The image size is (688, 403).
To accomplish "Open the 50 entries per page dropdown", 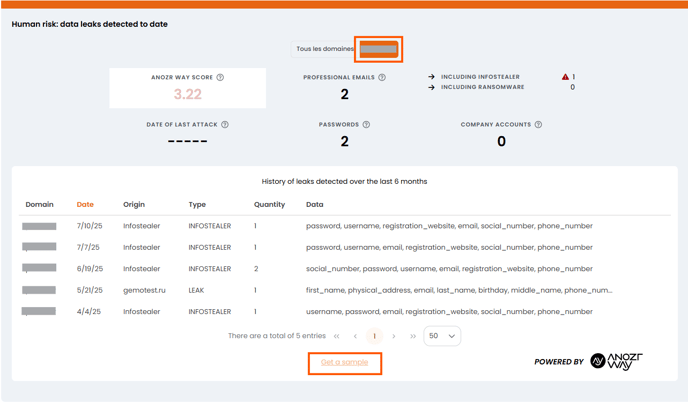I will click(x=441, y=336).
